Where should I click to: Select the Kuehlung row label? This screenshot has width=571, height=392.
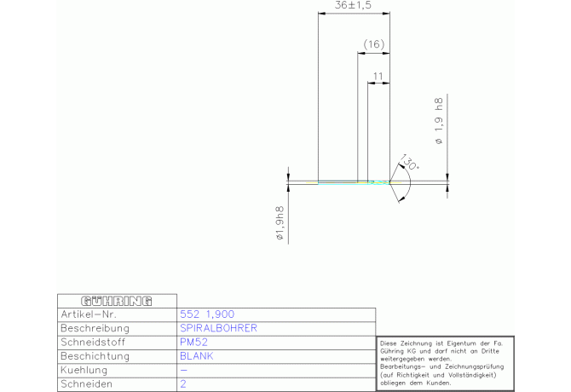tap(84, 371)
